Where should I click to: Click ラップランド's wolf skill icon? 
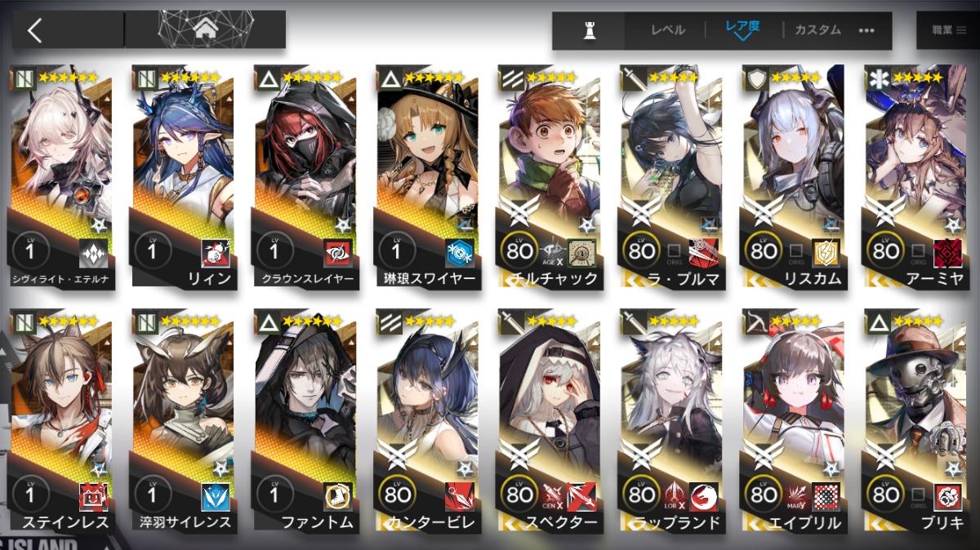pos(704,496)
